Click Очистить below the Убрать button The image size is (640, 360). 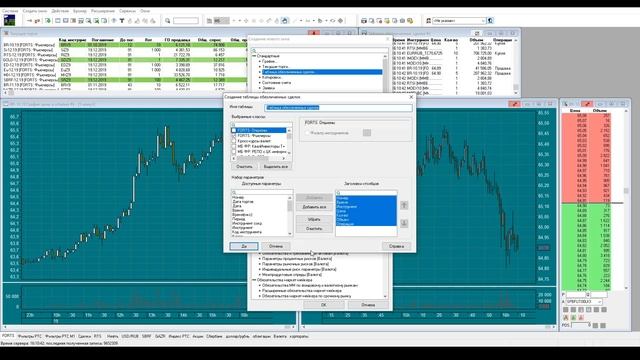pos(314,229)
